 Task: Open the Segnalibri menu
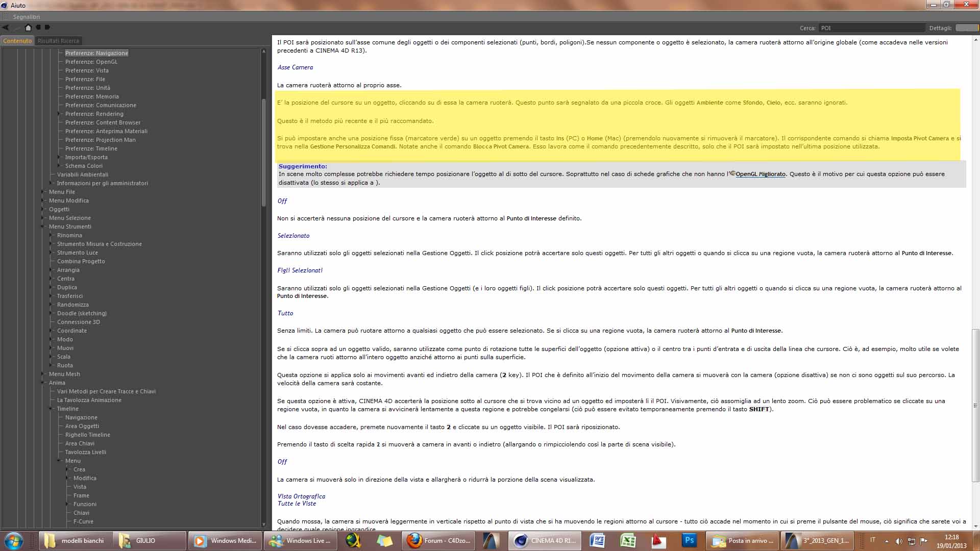[x=26, y=17]
